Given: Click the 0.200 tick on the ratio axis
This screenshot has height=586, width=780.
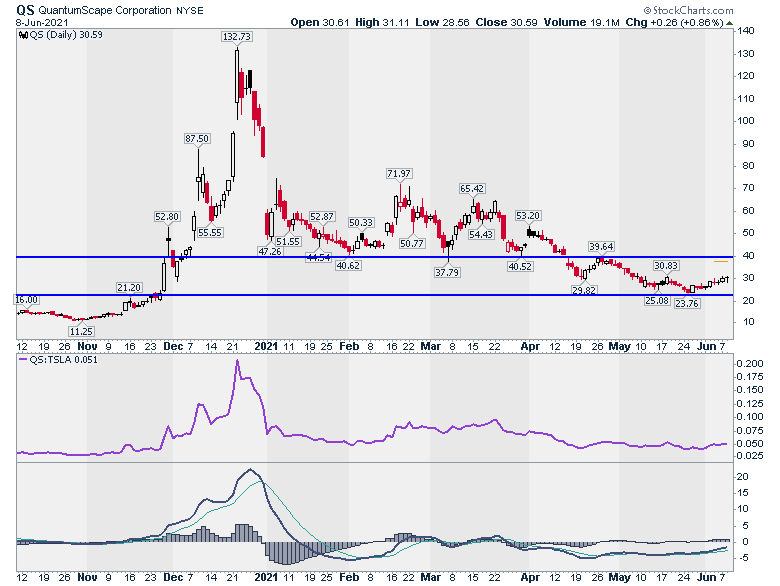Looking at the screenshot, I should click(x=750, y=364).
